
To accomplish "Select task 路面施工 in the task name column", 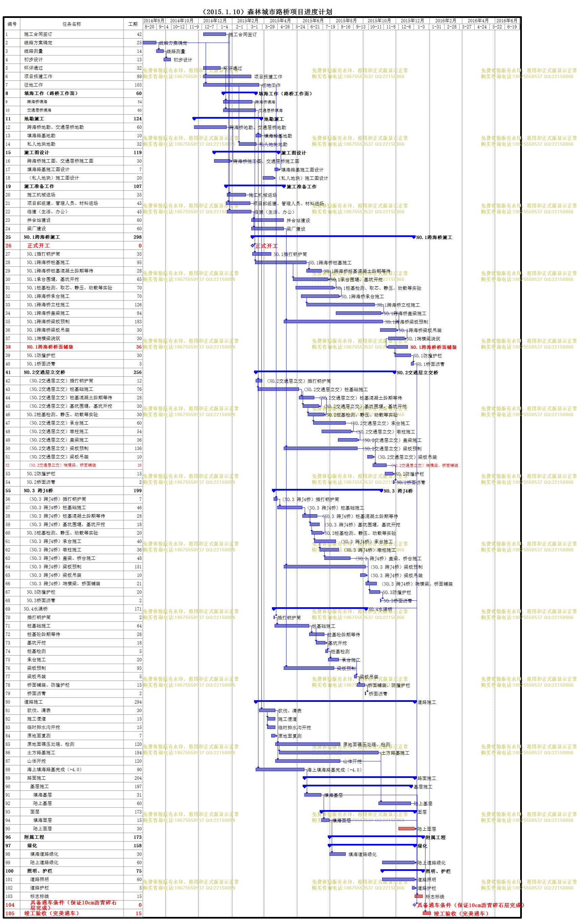I will click(37, 778).
